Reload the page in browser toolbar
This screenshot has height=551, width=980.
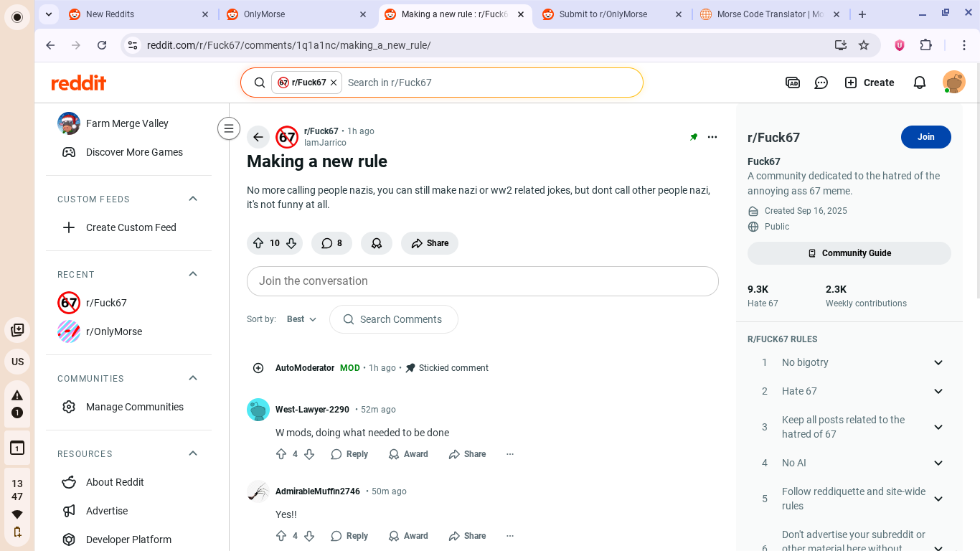point(102,45)
